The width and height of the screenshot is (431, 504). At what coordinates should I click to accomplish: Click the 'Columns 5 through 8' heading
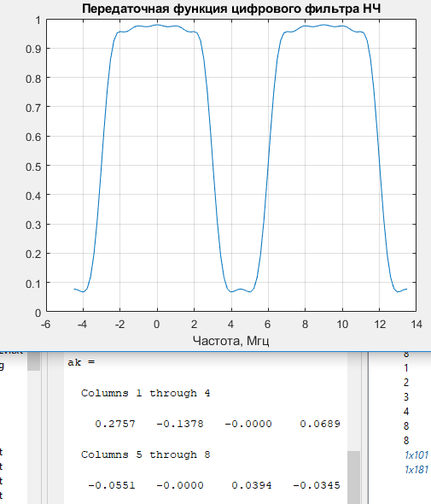click(145, 454)
